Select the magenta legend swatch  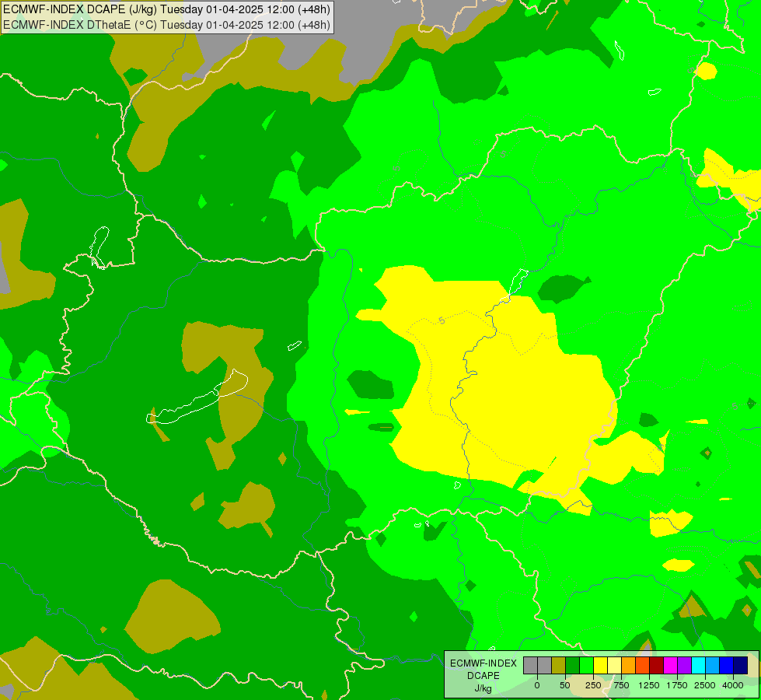pyautogui.click(x=670, y=666)
